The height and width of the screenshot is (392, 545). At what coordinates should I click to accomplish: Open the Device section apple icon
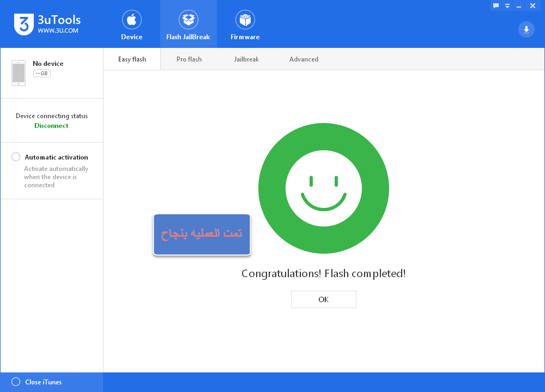(132, 20)
